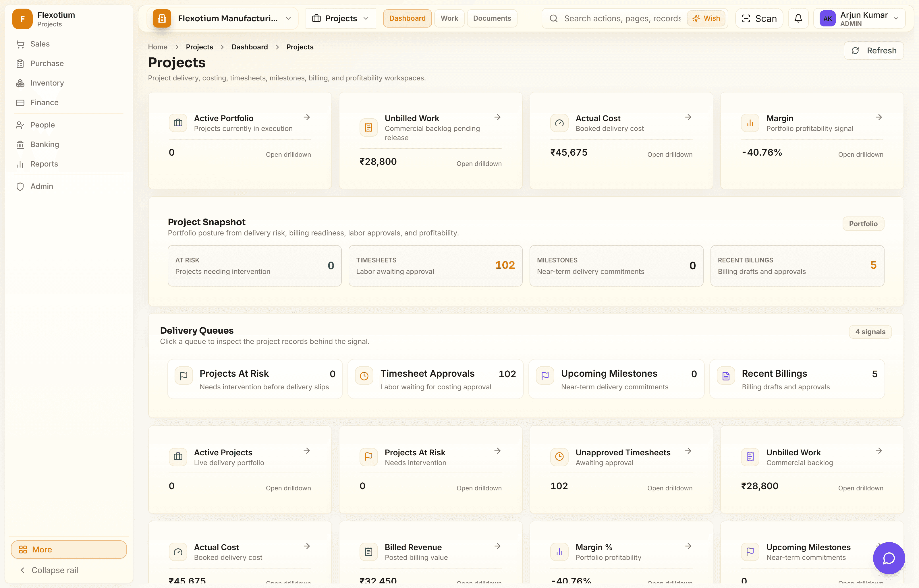Screen dimensions: 919x588
Task: Switch to the Documents tab
Action: coord(492,18)
